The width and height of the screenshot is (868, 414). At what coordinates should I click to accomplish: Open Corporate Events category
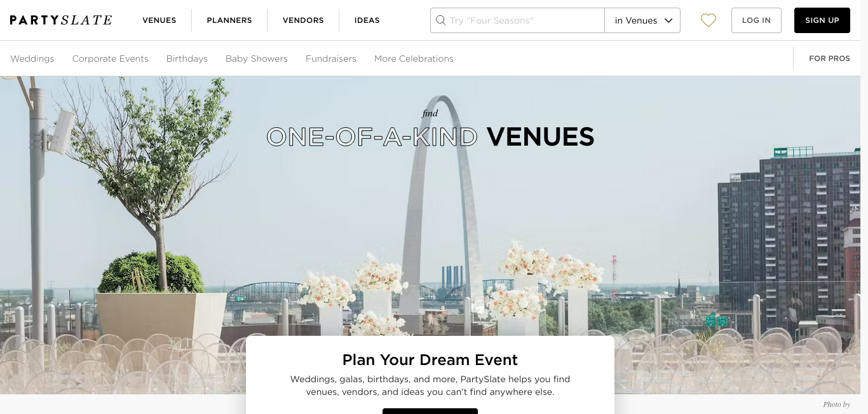coord(111,59)
